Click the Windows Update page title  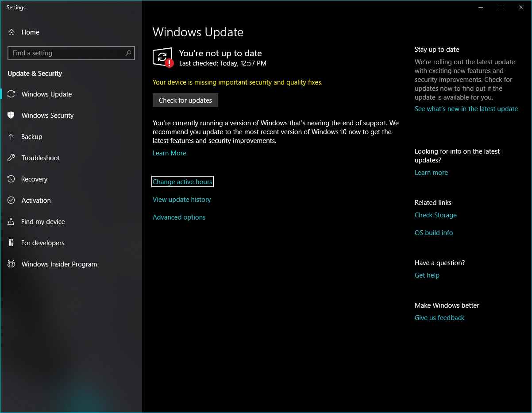[x=198, y=32]
